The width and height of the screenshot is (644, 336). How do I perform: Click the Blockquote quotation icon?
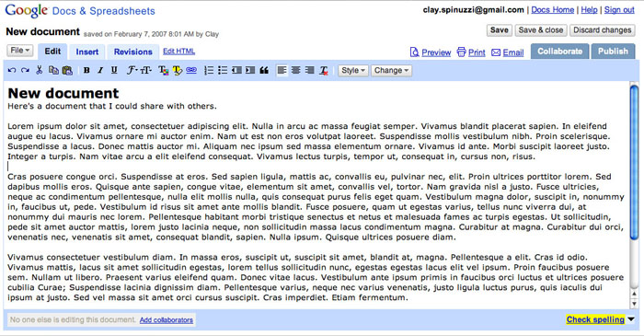[264, 70]
